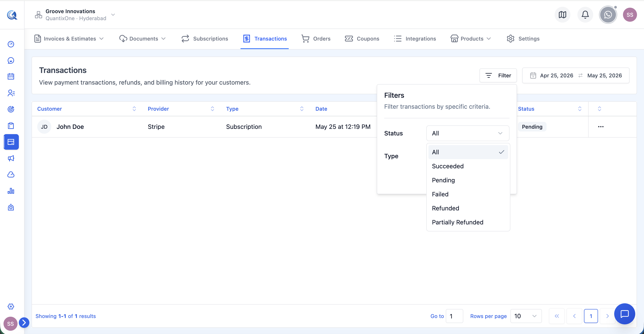644x334 pixels.
Task: Open WhatsApp icon in header
Action: point(608,15)
